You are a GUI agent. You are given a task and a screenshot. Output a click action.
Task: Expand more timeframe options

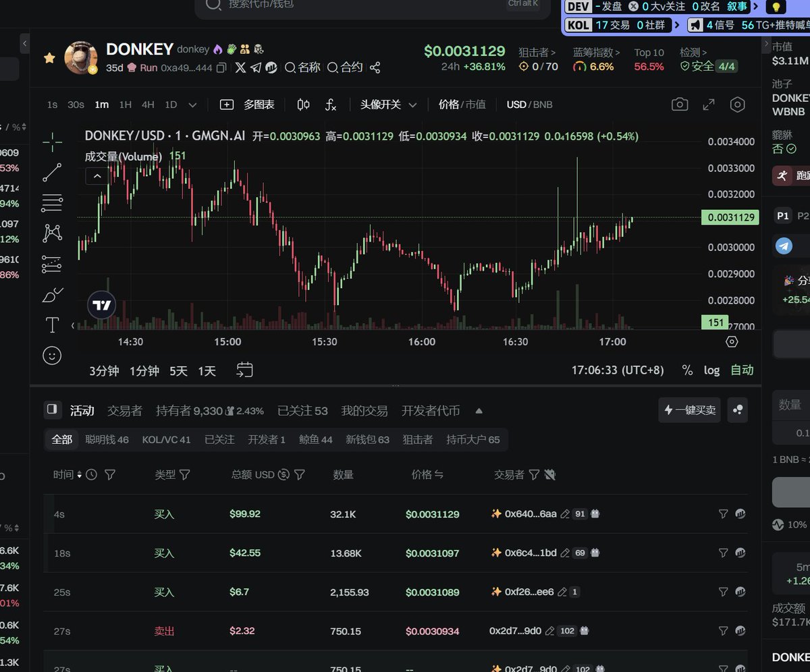tap(192, 105)
